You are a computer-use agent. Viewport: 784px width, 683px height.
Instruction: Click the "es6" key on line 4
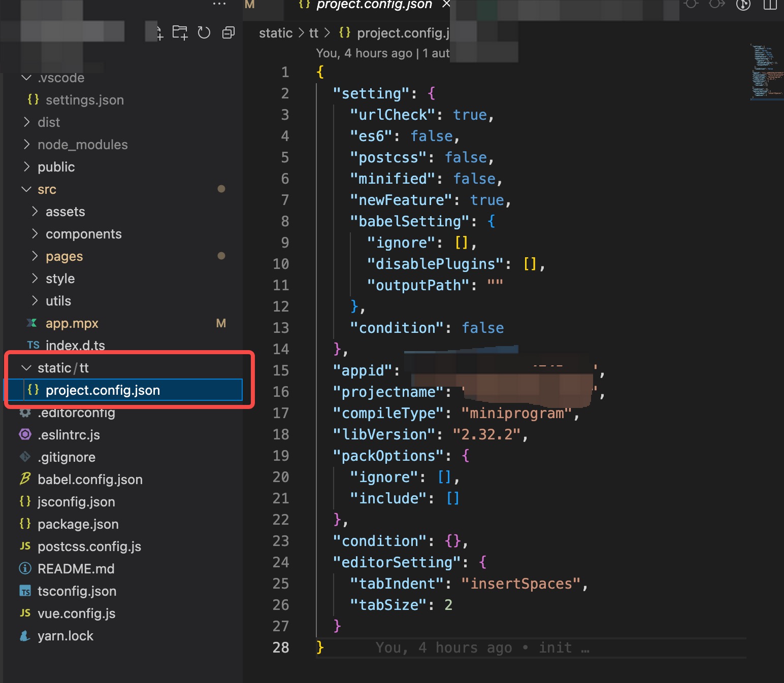coord(372,136)
